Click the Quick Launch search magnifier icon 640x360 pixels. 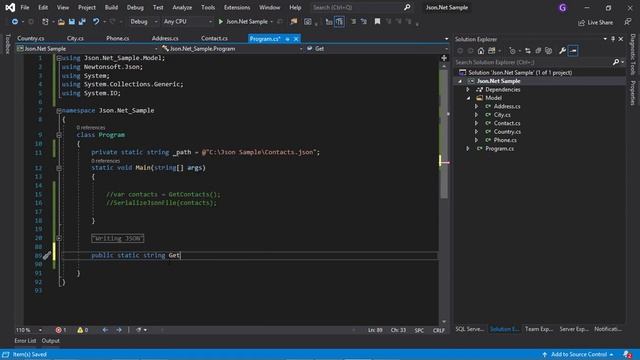[407, 7]
